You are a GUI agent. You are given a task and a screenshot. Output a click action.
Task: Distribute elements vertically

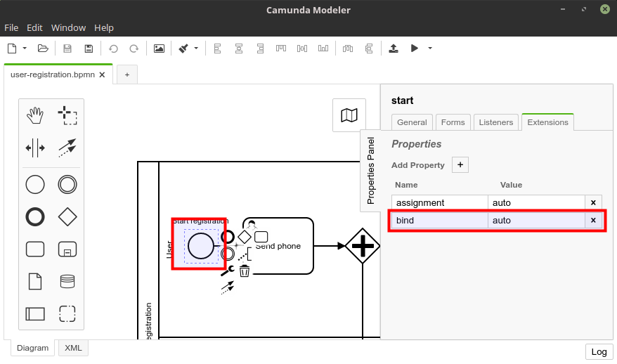369,48
